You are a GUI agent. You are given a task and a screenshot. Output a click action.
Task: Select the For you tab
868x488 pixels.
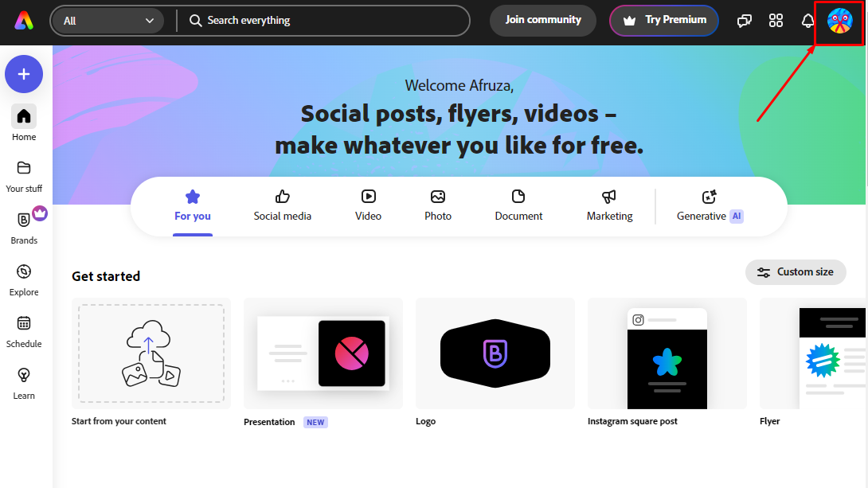coord(193,206)
